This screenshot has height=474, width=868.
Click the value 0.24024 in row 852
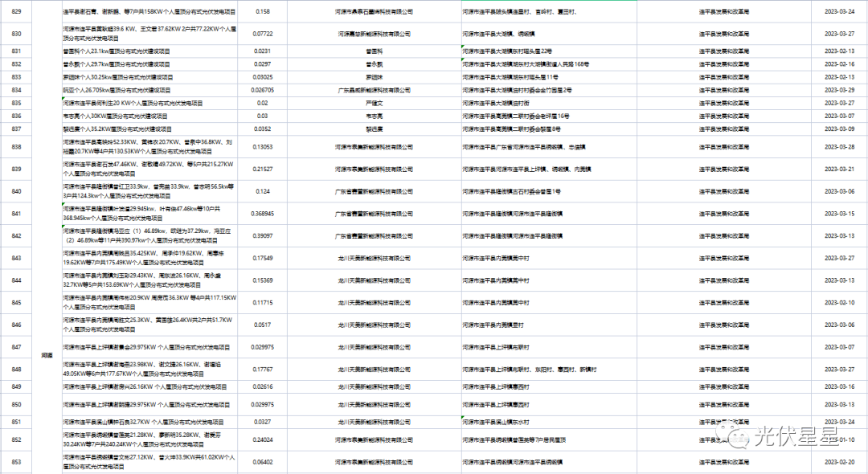(x=263, y=440)
